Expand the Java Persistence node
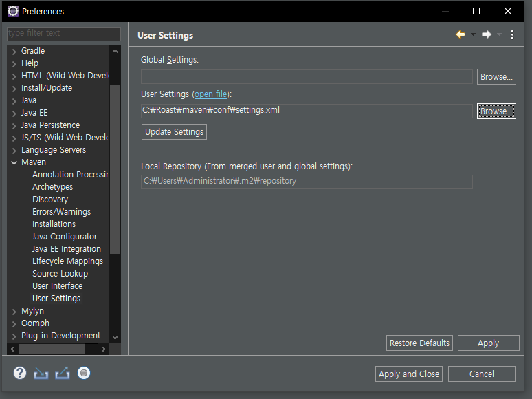This screenshot has width=532, height=399. [14, 126]
